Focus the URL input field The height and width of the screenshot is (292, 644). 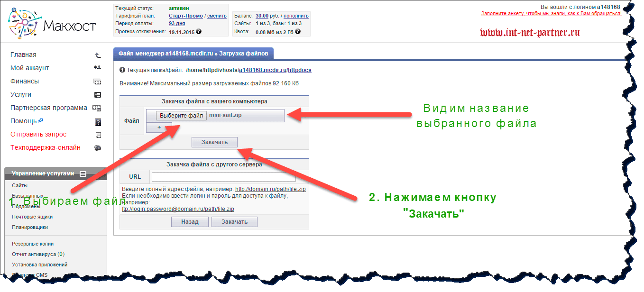coord(223,177)
